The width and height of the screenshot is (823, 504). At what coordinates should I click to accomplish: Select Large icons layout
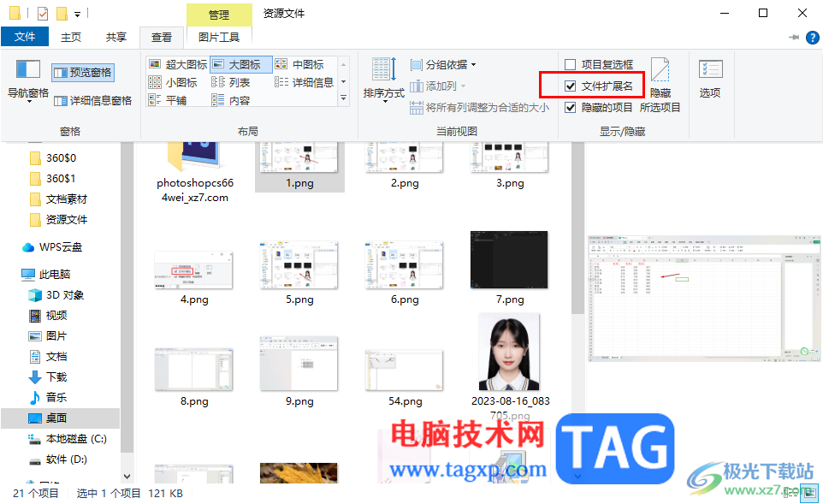[241, 64]
